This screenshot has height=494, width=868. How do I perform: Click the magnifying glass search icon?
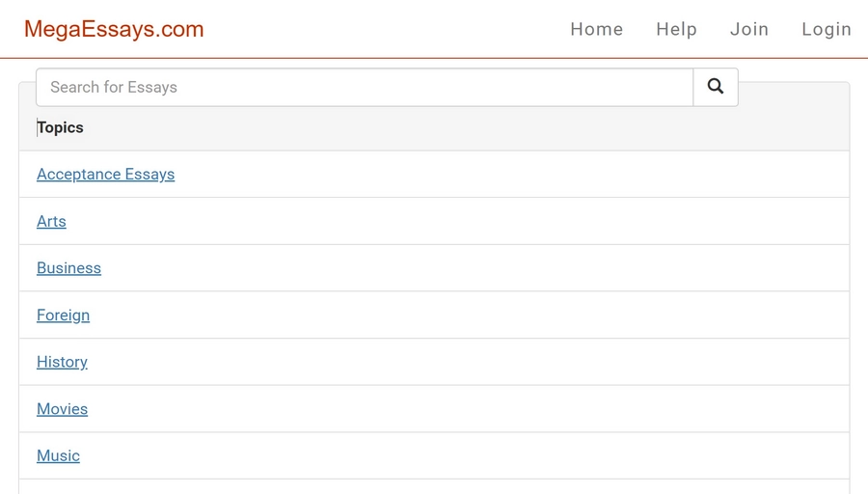click(x=716, y=87)
